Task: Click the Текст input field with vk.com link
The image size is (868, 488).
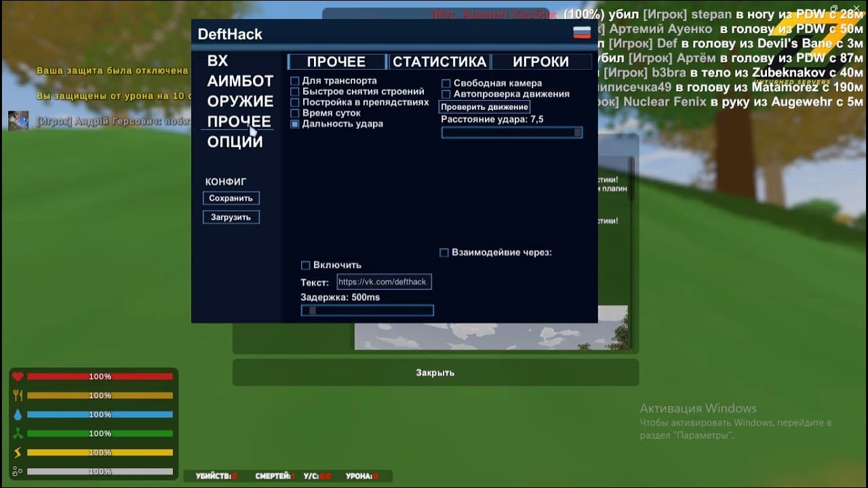Action: pos(384,282)
